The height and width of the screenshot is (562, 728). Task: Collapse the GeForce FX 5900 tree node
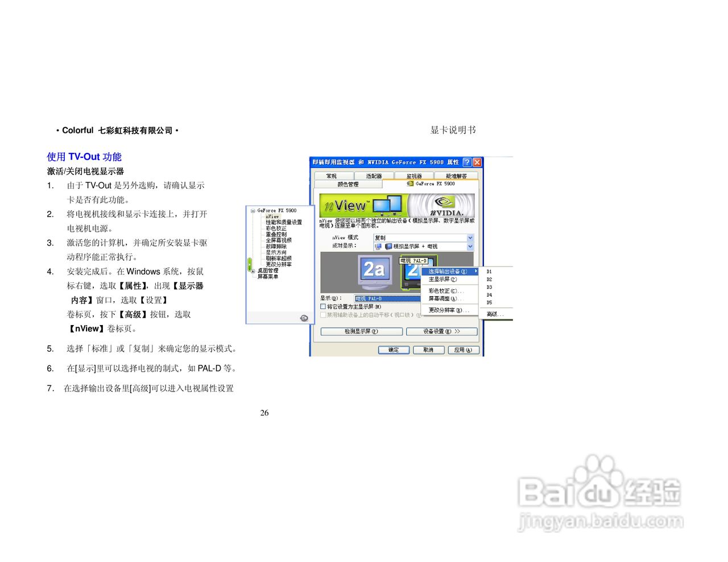[x=253, y=211]
